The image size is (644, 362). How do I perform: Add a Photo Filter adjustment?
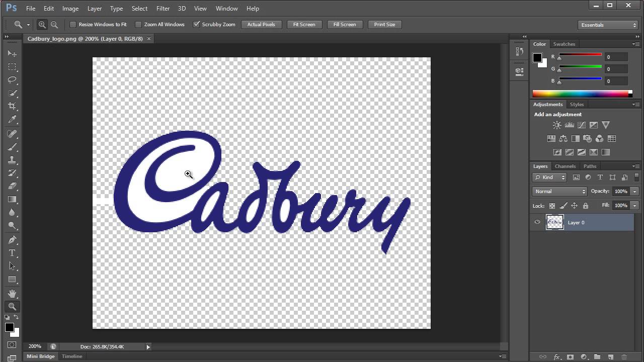(587, 139)
